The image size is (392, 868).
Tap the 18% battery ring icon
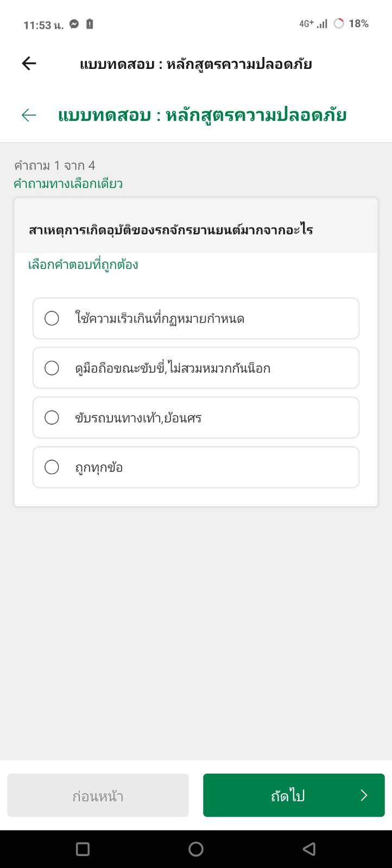tap(339, 23)
